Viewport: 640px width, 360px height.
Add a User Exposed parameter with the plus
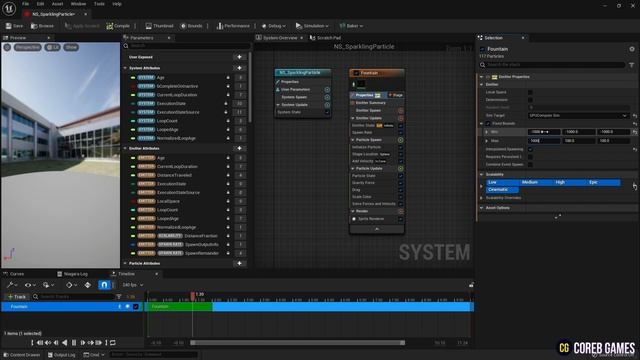click(x=240, y=57)
